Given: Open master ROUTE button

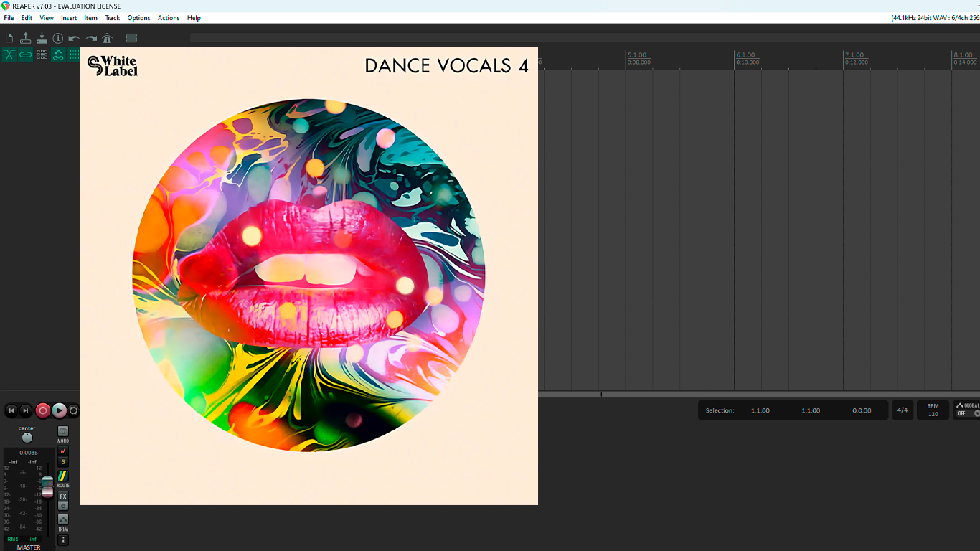Looking at the screenshot, I should tap(63, 476).
